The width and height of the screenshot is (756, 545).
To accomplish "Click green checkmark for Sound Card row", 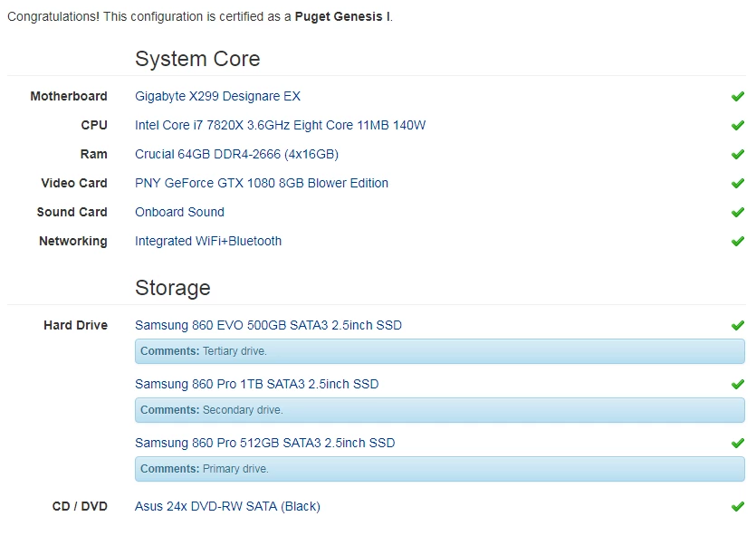I will [738, 212].
